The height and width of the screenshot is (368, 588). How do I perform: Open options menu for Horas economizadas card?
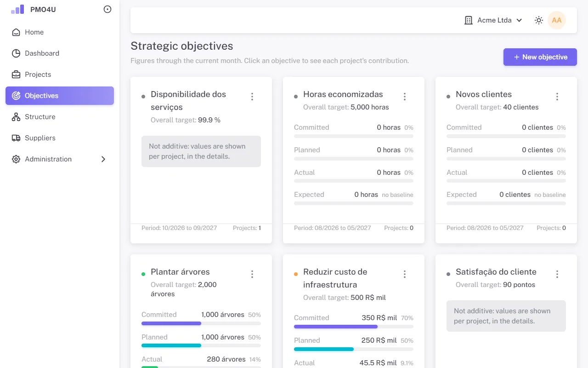click(x=405, y=97)
